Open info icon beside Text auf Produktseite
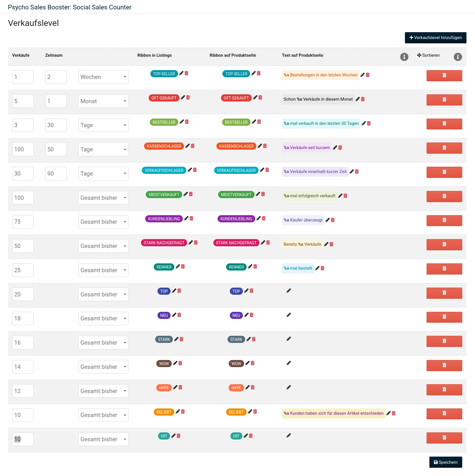The height and width of the screenshot is (476, 475). [404, 57]
